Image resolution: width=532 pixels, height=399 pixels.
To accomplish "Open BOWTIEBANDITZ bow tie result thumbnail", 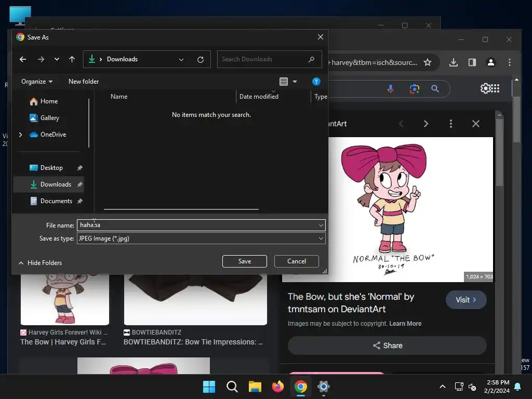I will point(195,300).
